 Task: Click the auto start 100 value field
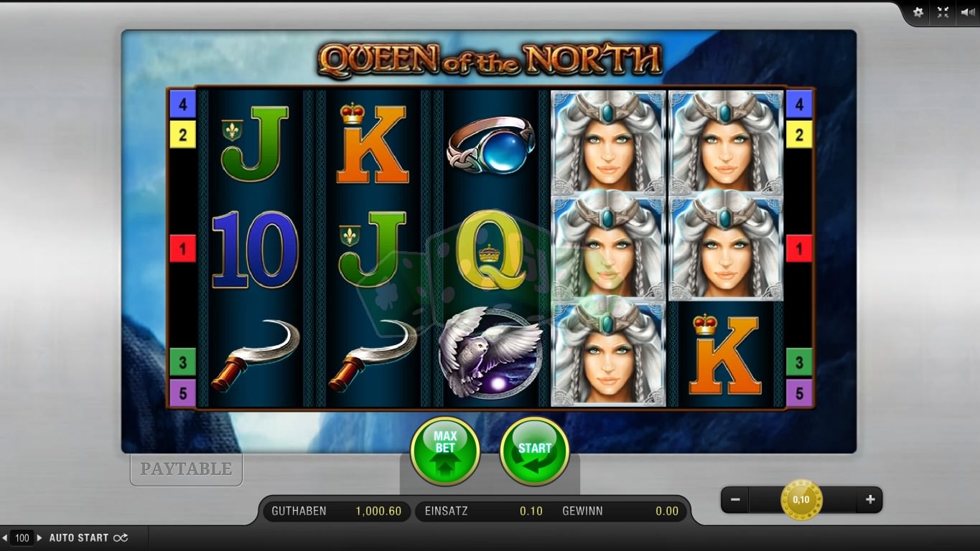[22, 537]
